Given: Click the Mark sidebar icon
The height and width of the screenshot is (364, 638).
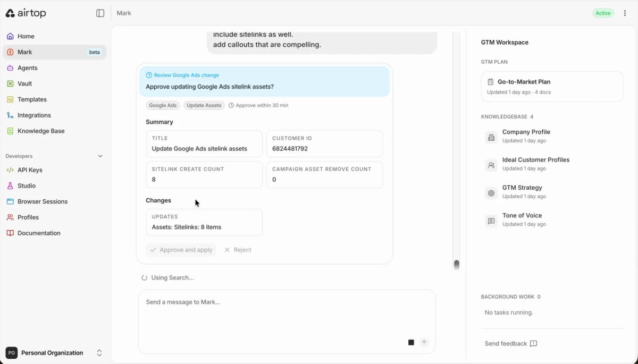Looking at the screenshot, I should tap(10, 52).
